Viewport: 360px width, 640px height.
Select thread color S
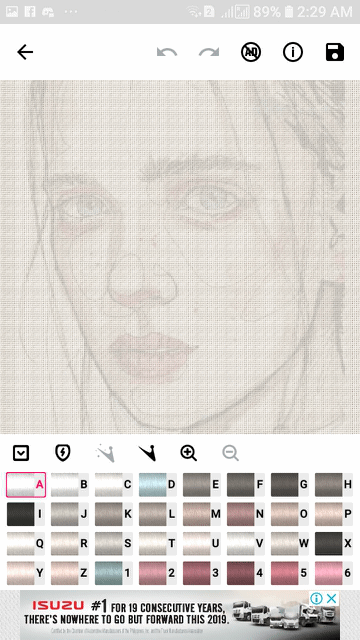[114, 543]
